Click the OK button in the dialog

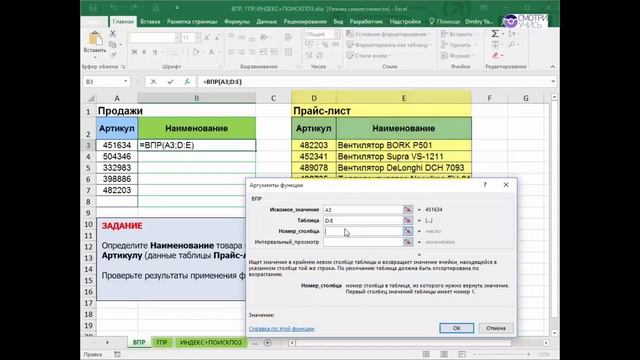[x=457, y=328]
